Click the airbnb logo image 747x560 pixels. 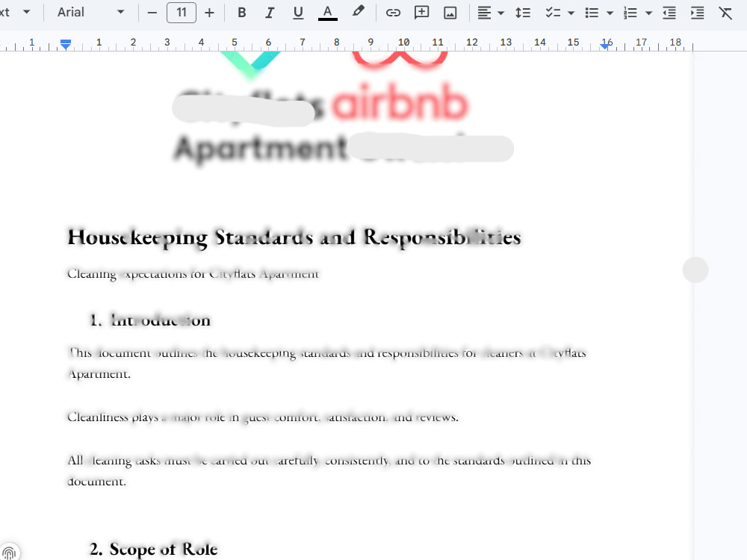click(x=399, y=86)
